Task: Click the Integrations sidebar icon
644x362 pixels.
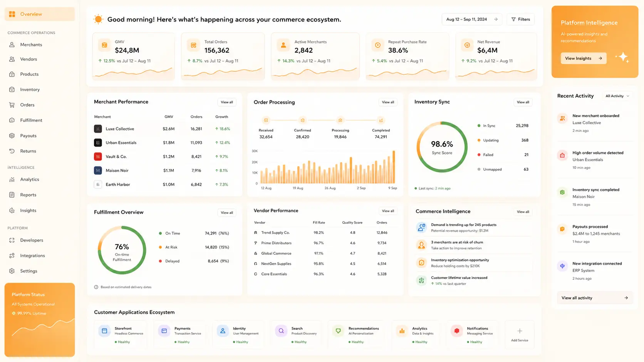Action: pos(12,256)
